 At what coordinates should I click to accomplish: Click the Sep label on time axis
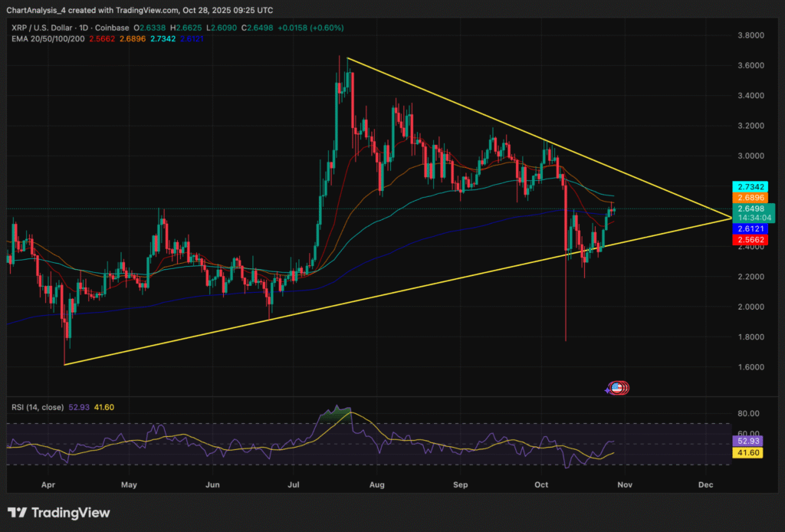460,484
